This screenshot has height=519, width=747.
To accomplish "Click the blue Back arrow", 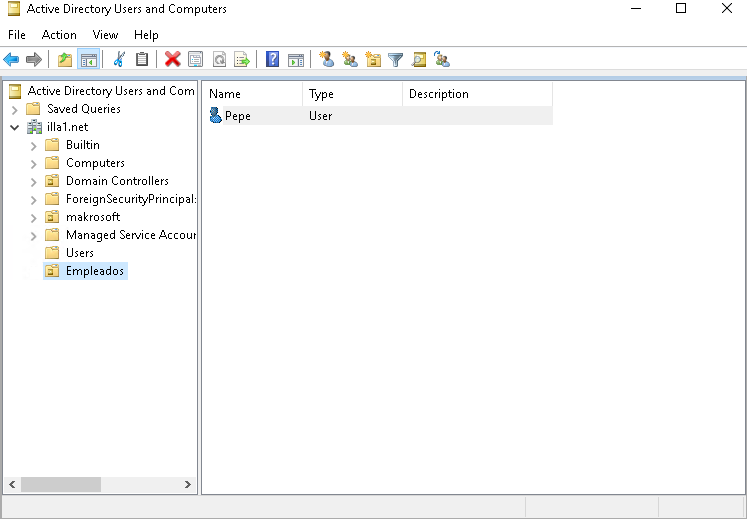I will (11, 60).
